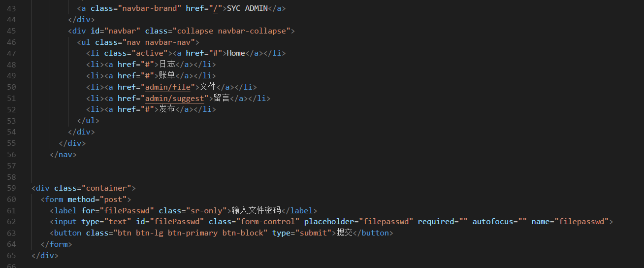
Task: Click the "SYC ADMIN" text in code
Action: pos(247,8)
